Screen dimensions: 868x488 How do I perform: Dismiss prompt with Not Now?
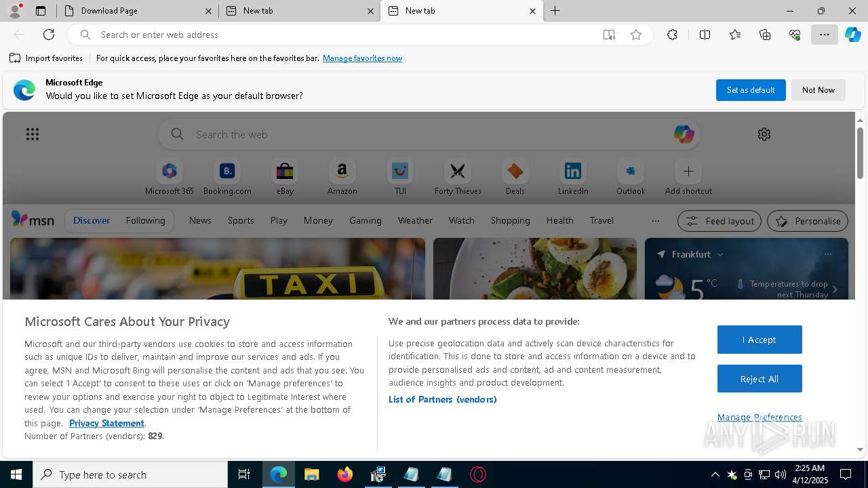pos(818,90)
